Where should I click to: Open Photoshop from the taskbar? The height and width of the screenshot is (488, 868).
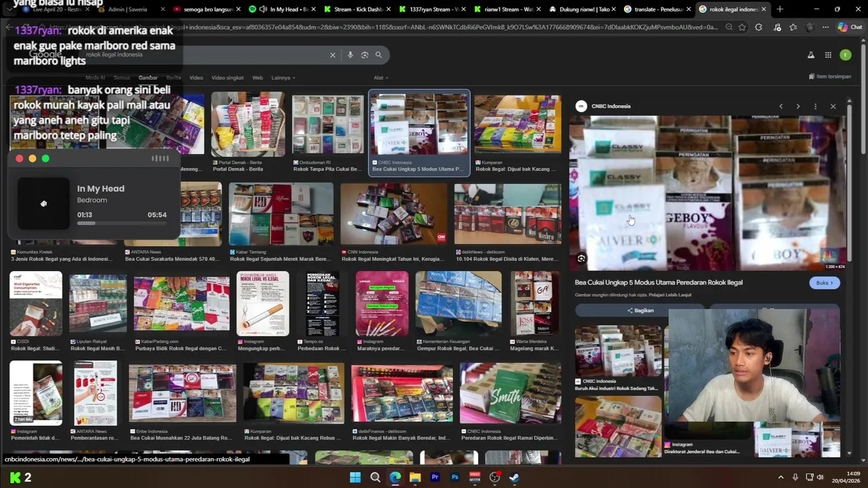pos(455,477)
